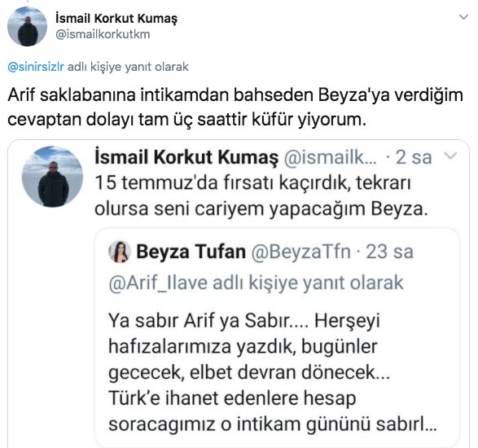Open the truncated @ismailk... handle in quote
The width and height of the screenshot is (478, 448).
point(330,157)
